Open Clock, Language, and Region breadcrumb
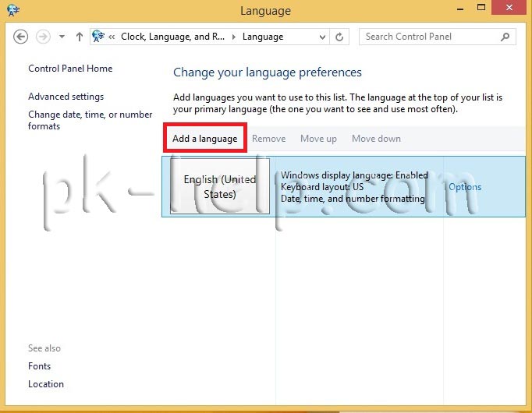This screenshot has height=413, width=532. point(172,37)
